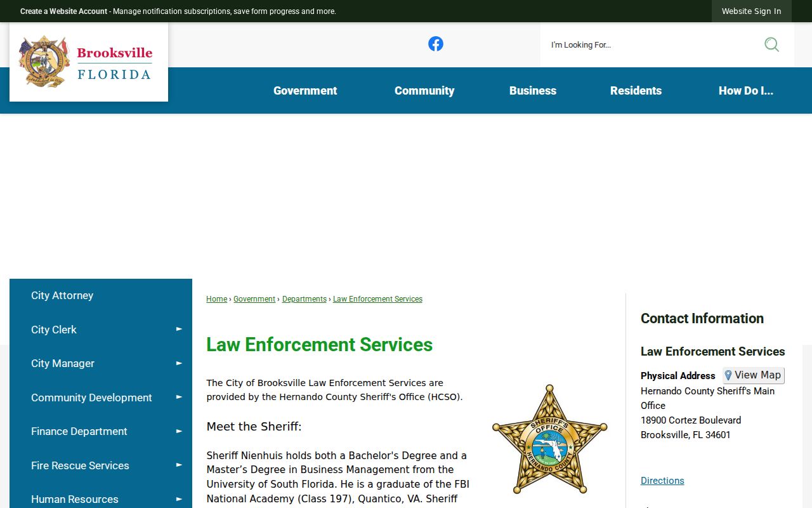This screenshot has width=812, height=508.
Task: Open the Residents menu
Action: click(636, 91)
